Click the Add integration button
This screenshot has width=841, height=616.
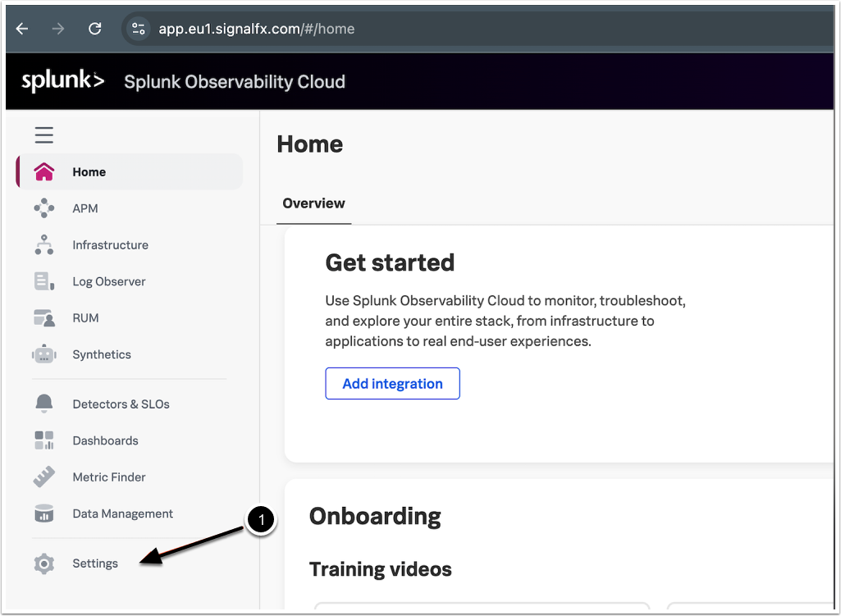click(393, 383)
